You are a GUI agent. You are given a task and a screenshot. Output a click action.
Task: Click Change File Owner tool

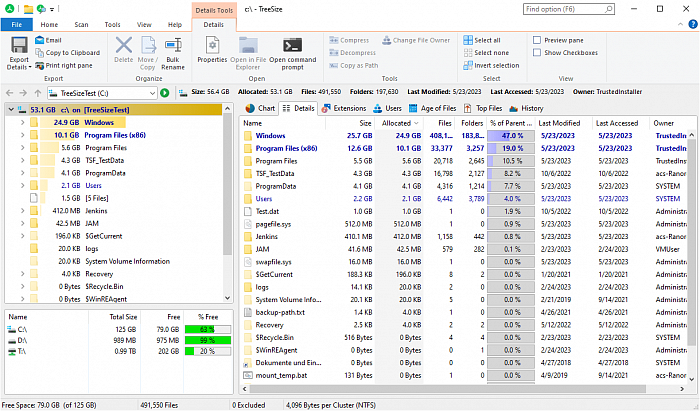416,40
